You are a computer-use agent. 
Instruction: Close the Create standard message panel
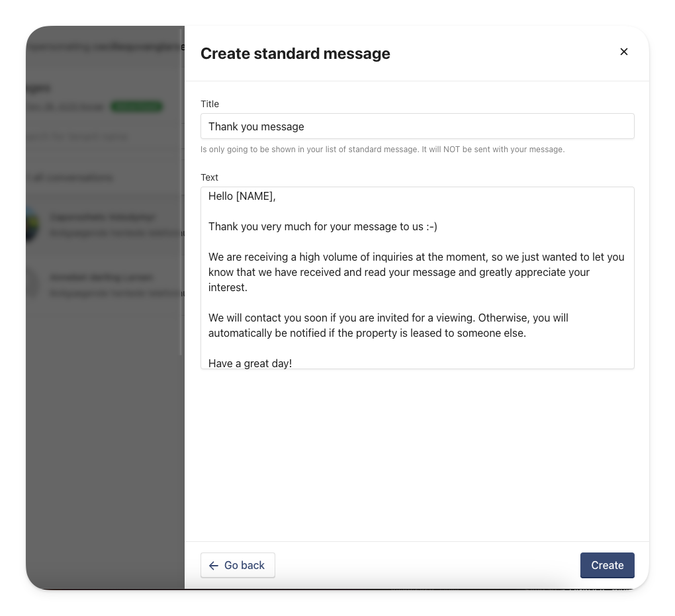point(623,52)
